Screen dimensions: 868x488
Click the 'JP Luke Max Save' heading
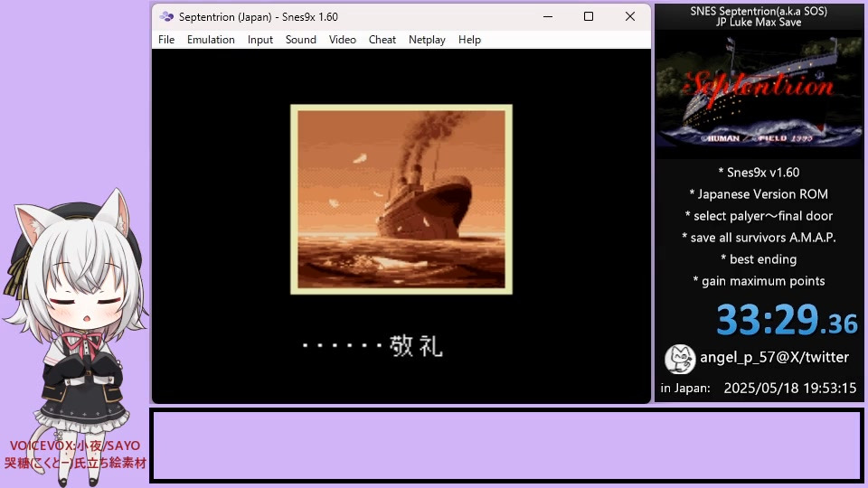point(759,22)
